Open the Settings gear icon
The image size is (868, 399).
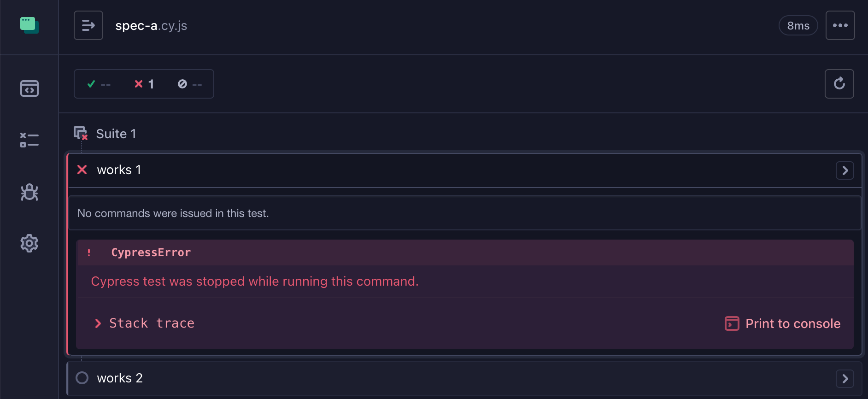pyautogui.click(x=29, y=243)
